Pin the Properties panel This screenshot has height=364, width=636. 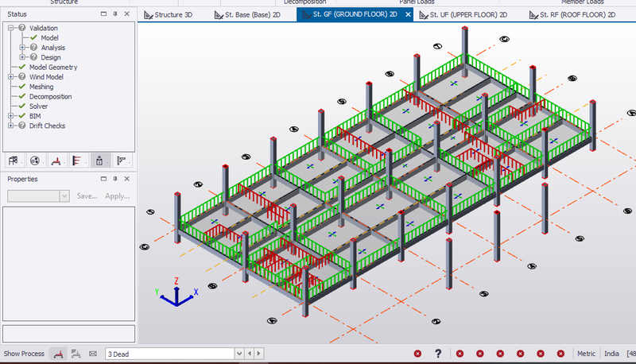coord(115,179)
